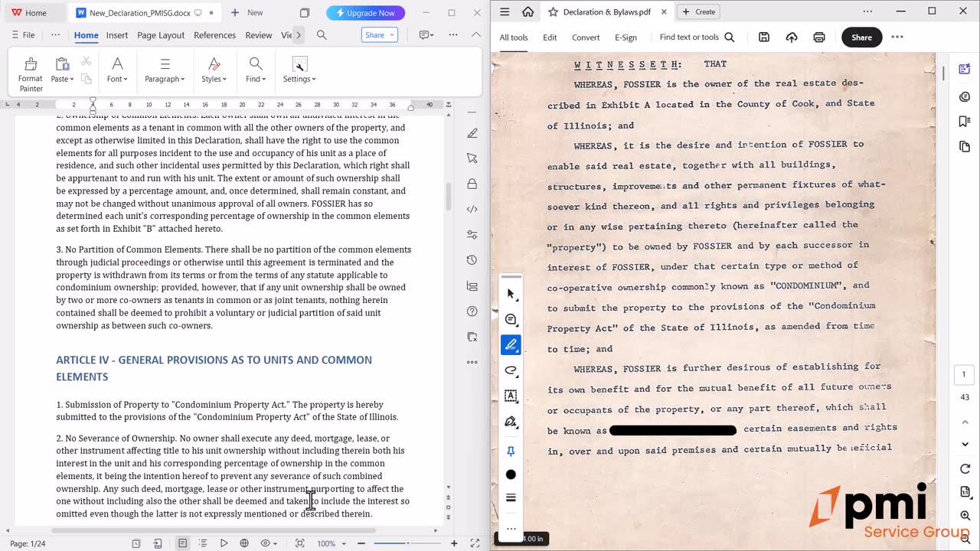Click the Acrobat home icon
The height and width of the screenshot is (551, 980).
click(528, 11)
